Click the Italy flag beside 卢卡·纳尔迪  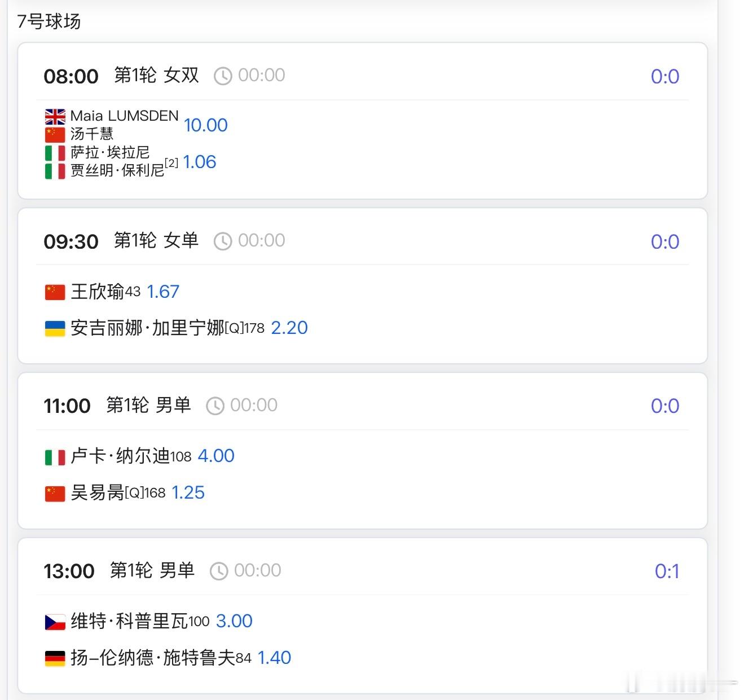coord(55,457)
